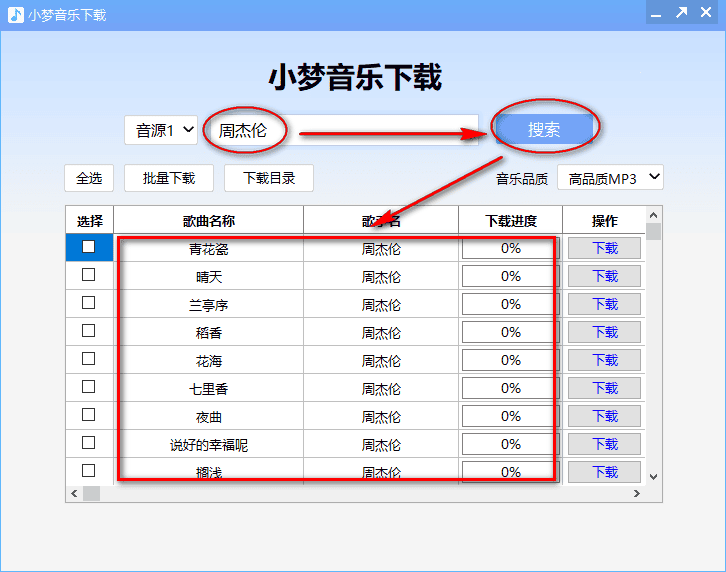The width and height of the screenshot is (726, 572).
Task: Click the 搜索 button
Action: 544,129
